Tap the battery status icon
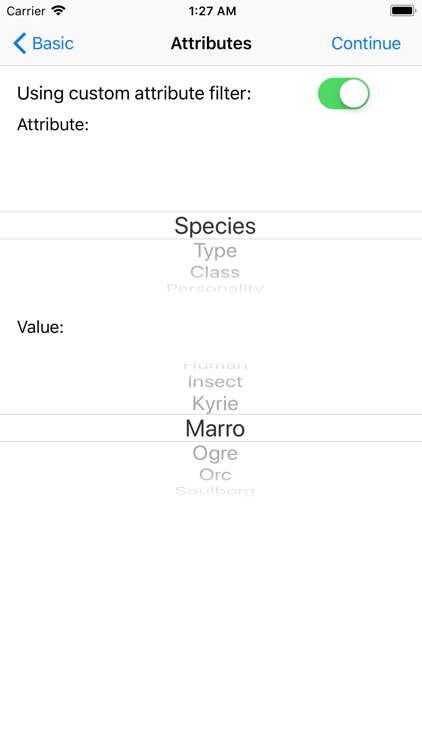 click(x=402, y=11)
